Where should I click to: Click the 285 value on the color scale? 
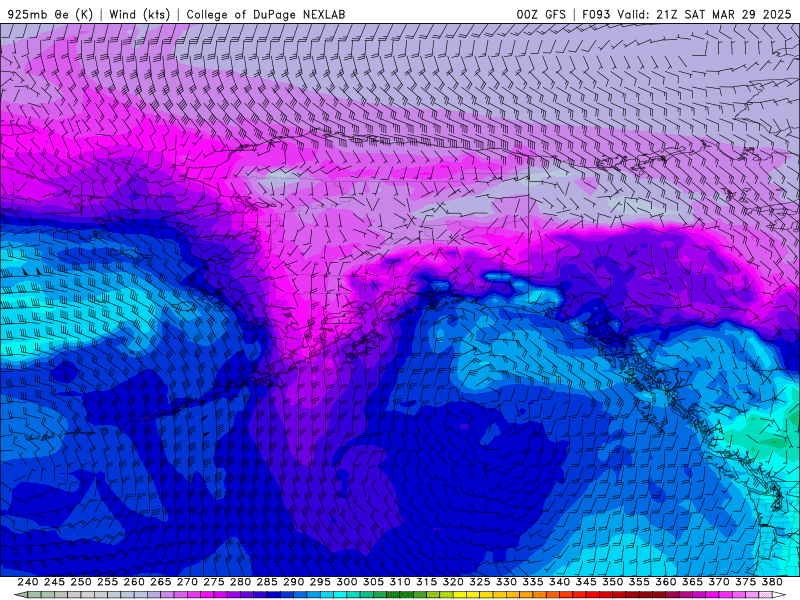tap(267, 582)
